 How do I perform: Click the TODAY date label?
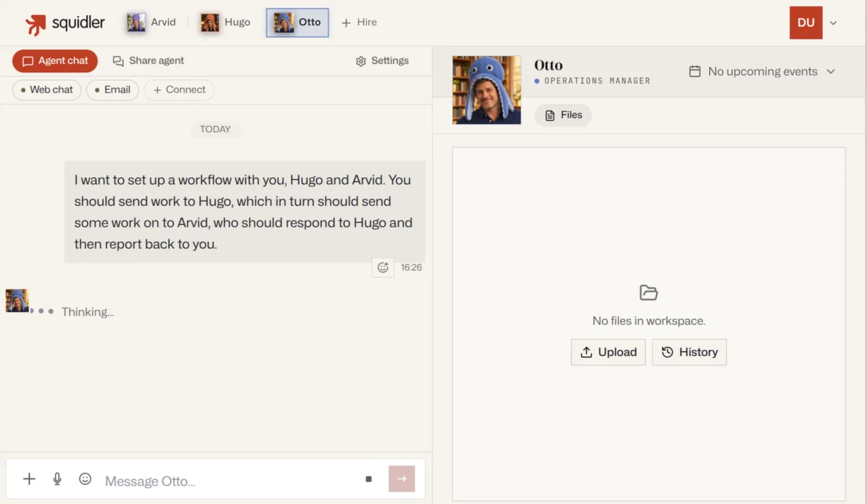(215, 129)
